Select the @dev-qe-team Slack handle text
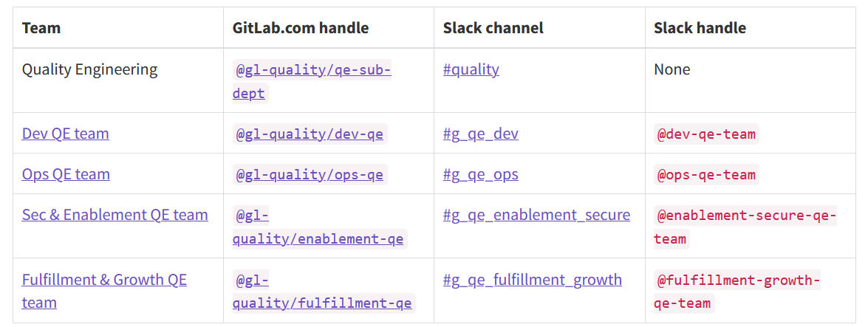The image size is (868, 327). pos(706,134)
